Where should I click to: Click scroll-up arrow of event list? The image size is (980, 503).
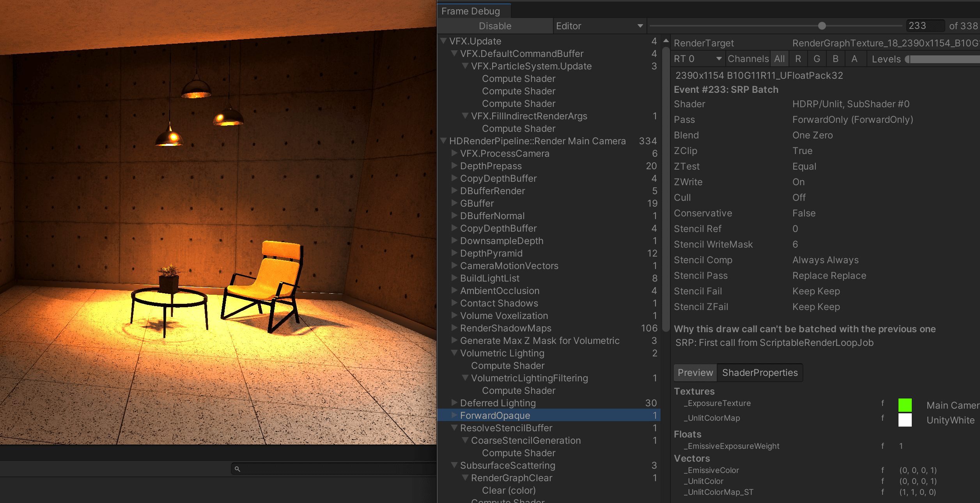666,41
